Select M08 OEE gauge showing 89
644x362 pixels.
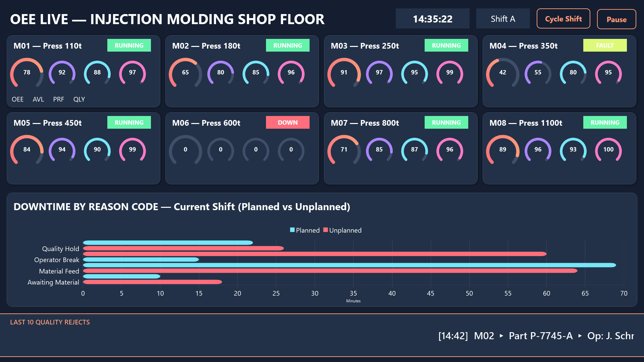click(503, 150)
